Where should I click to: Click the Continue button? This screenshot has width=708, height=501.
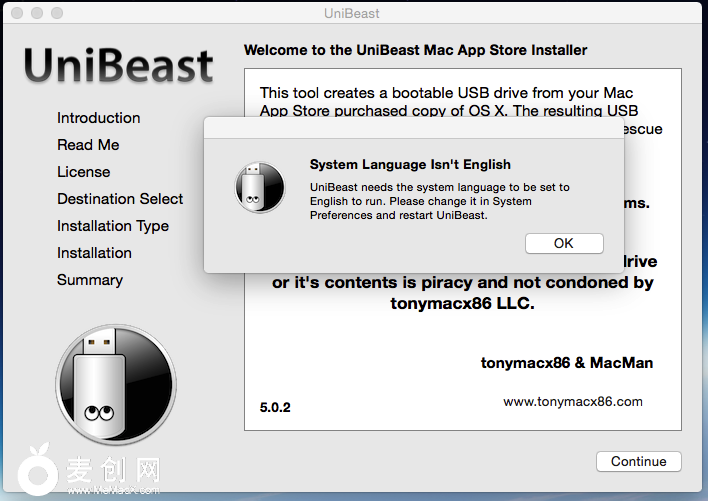coord(638,461)
